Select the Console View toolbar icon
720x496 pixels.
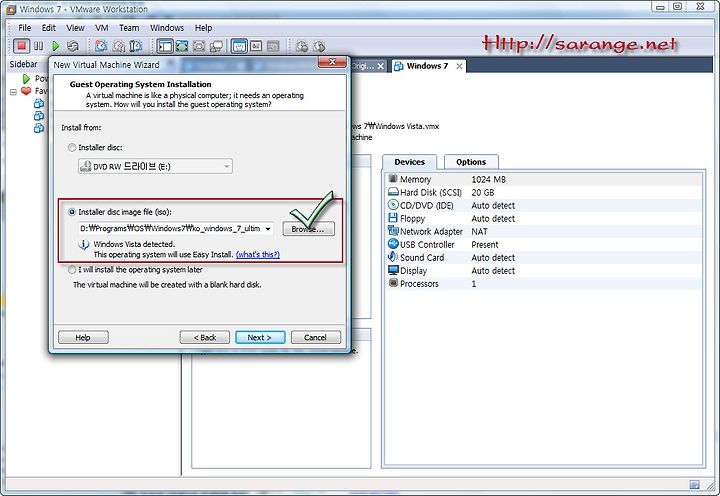coord(239,46)
